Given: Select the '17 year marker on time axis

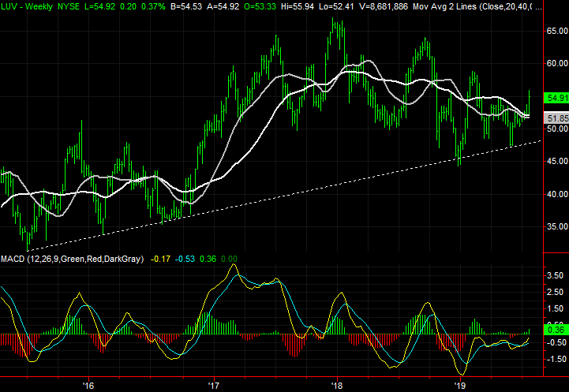Looking at the screenshot, I should coord(213,386).
